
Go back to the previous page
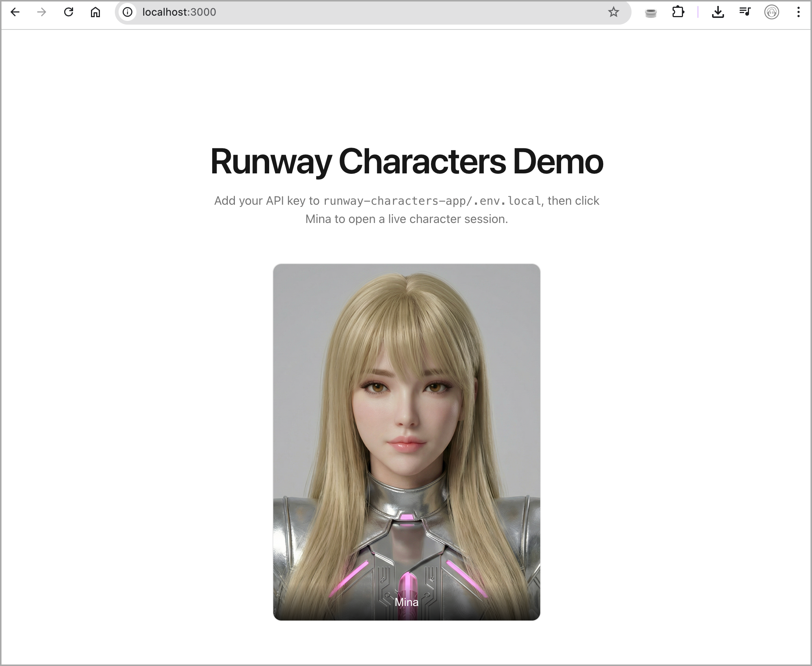[x=15, y=12]
